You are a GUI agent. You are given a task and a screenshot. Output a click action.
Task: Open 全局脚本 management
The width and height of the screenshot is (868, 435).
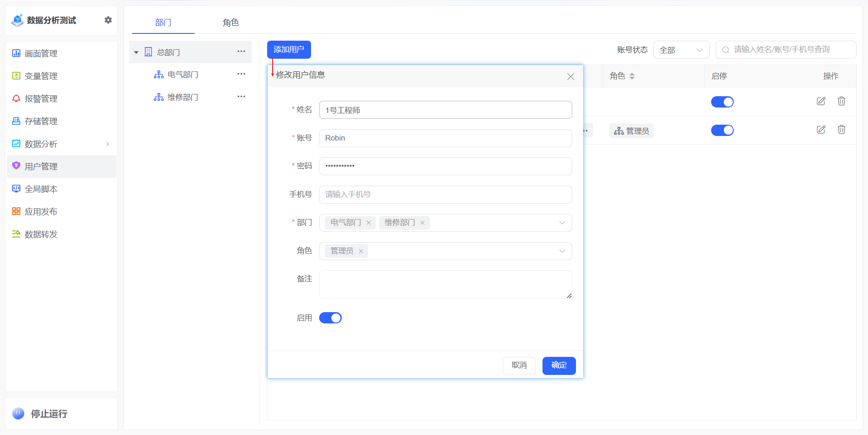point(41,189)
